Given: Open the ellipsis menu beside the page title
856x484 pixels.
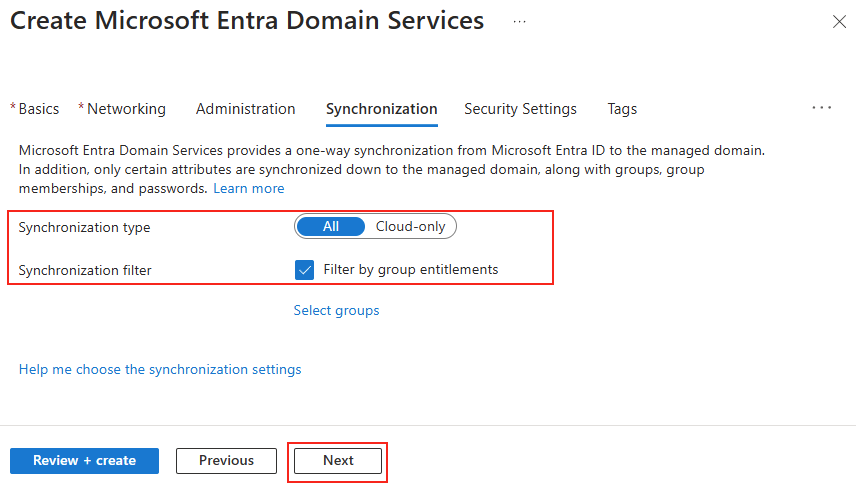Looking at the screenshot, I should [x=520, y=22].
